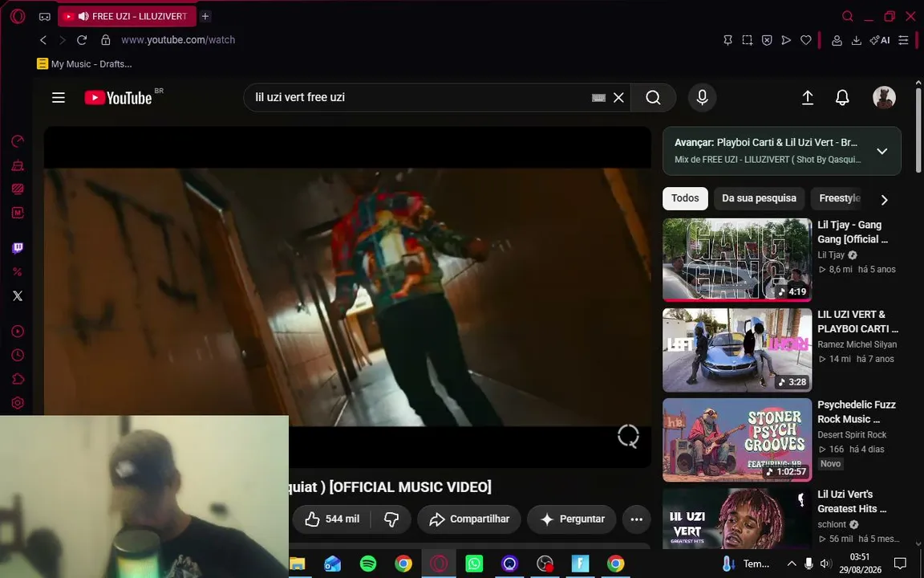This screenshot has height=578, width=924.
Task: Submit search with magnifier button
Action: click(x=653, y=97)
